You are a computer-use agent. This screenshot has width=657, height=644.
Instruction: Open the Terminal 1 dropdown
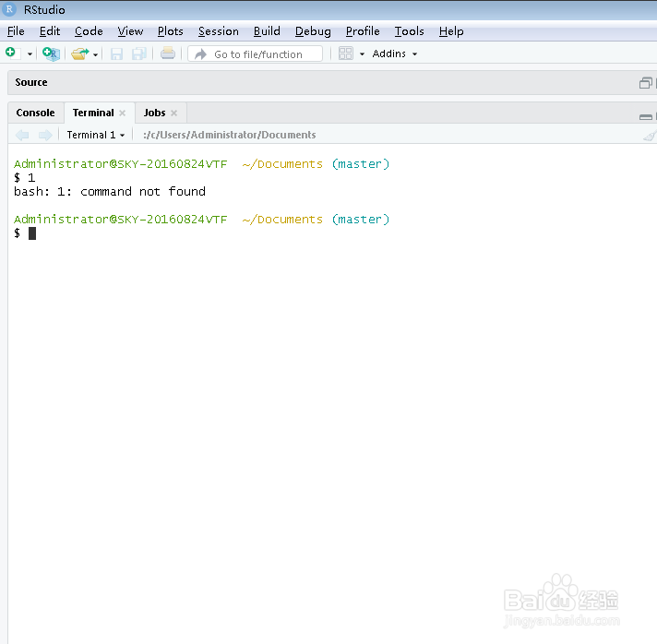coord(96,135)
